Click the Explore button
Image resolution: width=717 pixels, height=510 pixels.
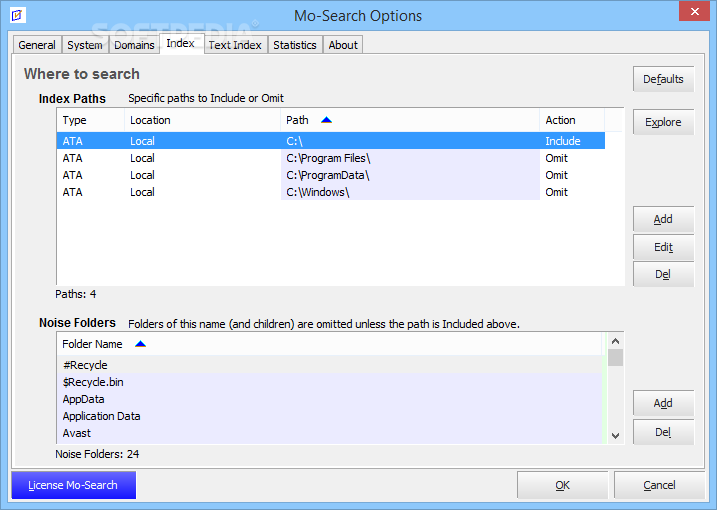tap(663, 122)
